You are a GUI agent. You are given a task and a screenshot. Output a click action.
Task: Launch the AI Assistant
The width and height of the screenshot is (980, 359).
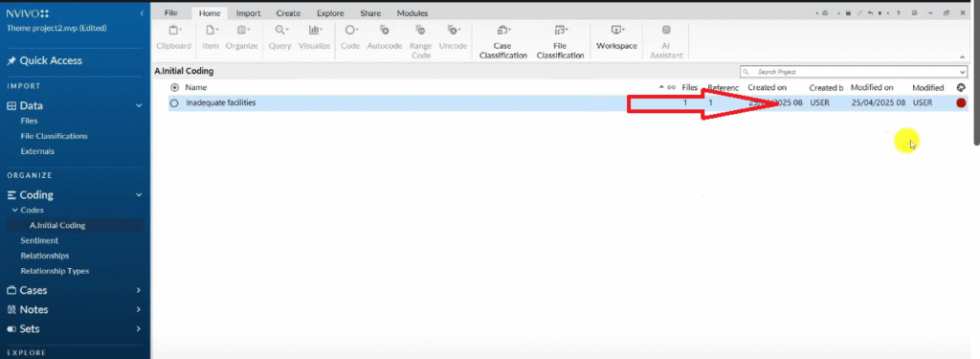click(x=666, y=41)
